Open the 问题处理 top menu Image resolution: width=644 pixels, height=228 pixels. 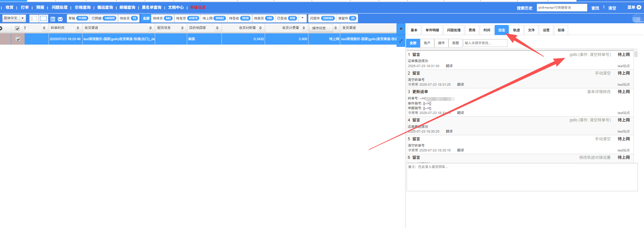point(59,7)
